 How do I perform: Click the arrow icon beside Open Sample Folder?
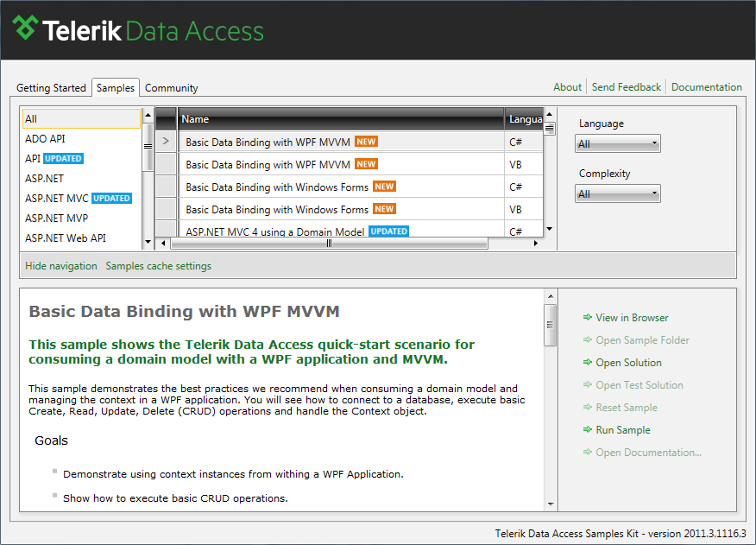pyautogui.click(x=587, y=339)
